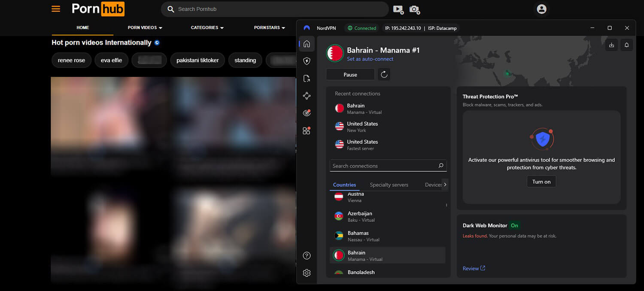This screenshot has width=644, height=291.
Task: Open the user account avatar icon
Action: point(541,9)
